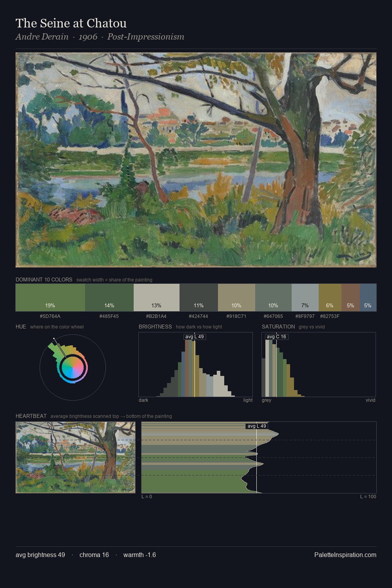Viewport: 392px width, 588px height.
Task: Click the title The Seine at Chatou
Action: coord(71,24)
